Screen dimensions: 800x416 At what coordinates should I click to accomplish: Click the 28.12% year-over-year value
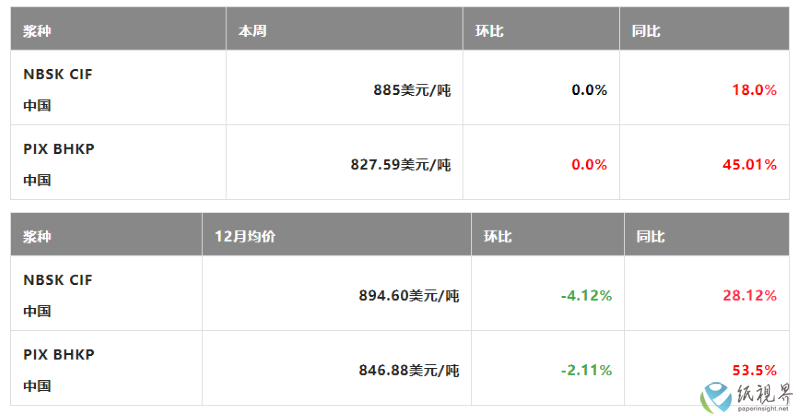click(749, 296)
